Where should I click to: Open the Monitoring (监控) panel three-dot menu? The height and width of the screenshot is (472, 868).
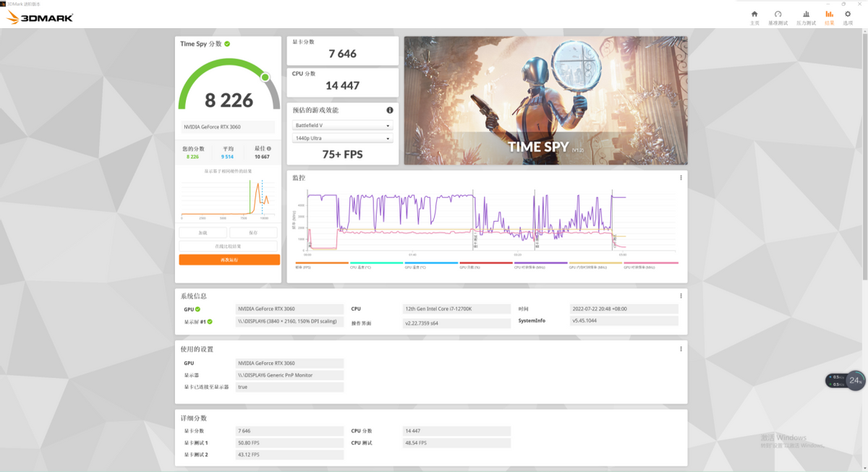click(681, 178)
